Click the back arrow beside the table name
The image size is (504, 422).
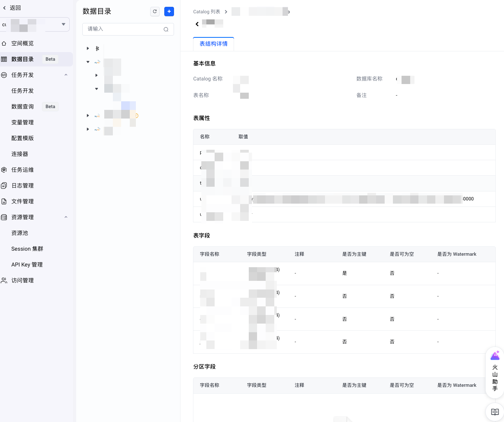[x=197, y=24]
